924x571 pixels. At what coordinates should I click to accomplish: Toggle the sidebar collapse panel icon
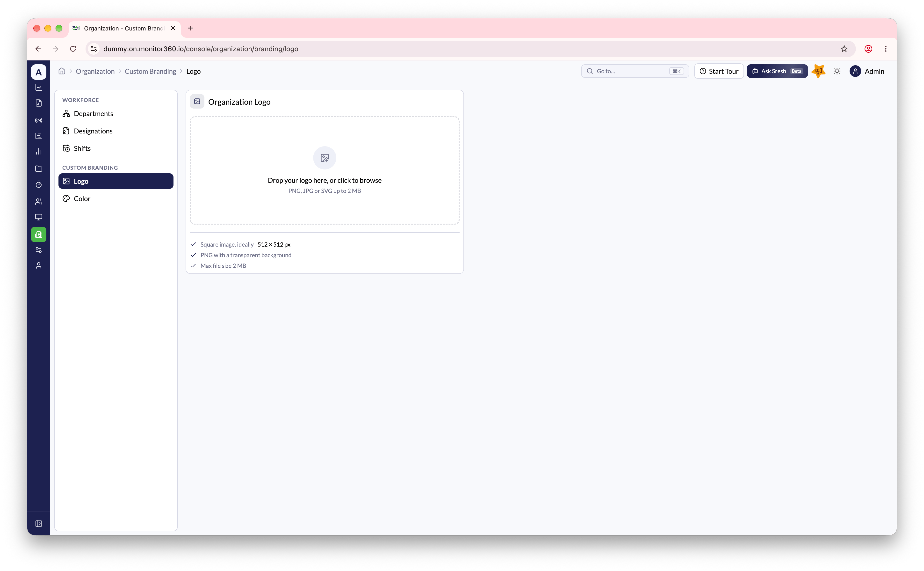[38, 523]
